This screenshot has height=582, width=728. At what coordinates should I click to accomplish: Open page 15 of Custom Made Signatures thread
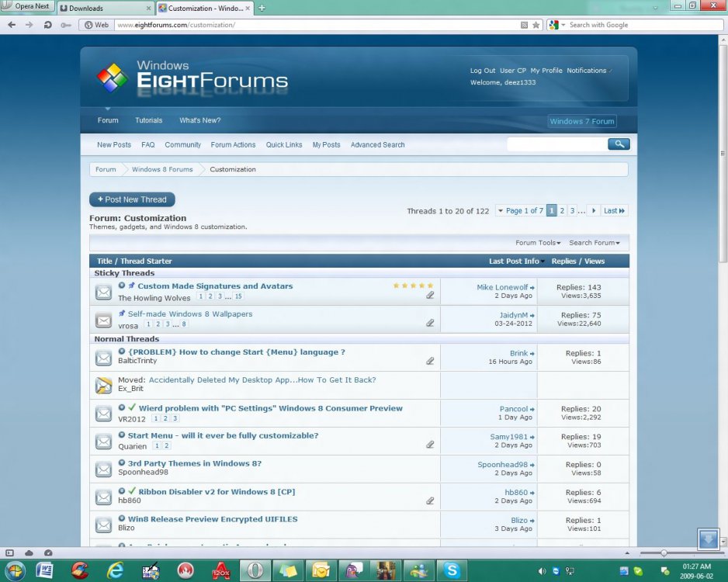(238, 296)
